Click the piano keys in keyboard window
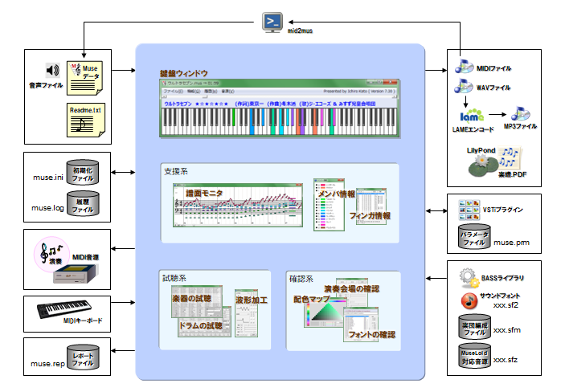This screenshot has width=565, height=392. click(281, 120)
